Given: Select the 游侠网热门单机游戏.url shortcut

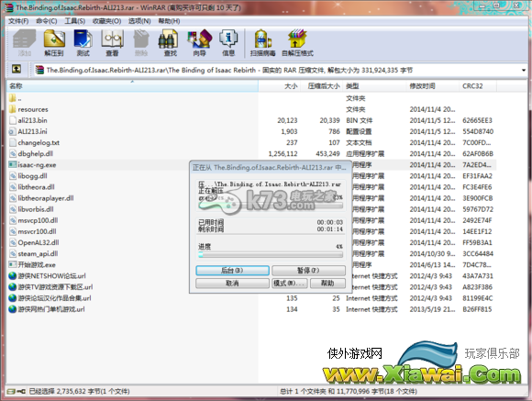Looking at the screenshot, I should point(47,309).
